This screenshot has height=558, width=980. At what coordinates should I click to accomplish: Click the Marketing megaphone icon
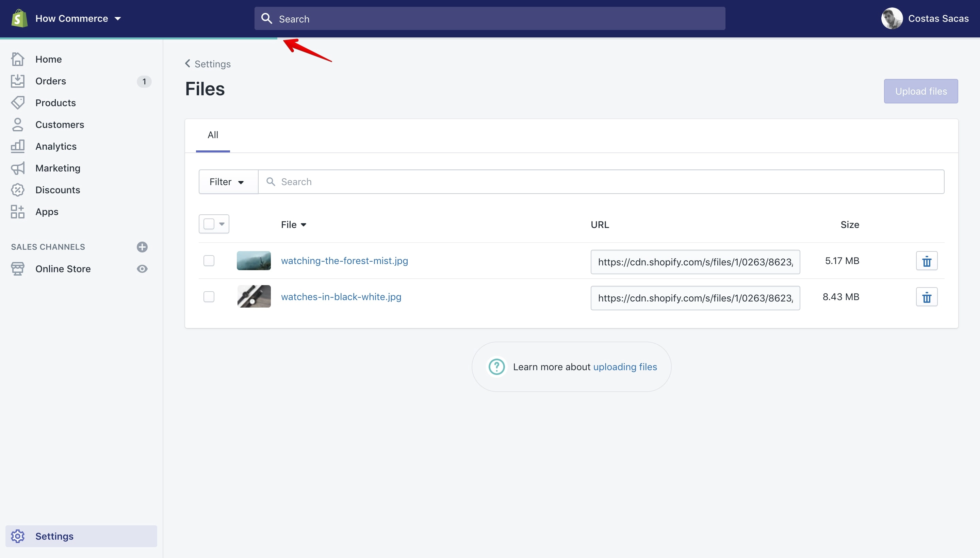(x=18, y=168)
